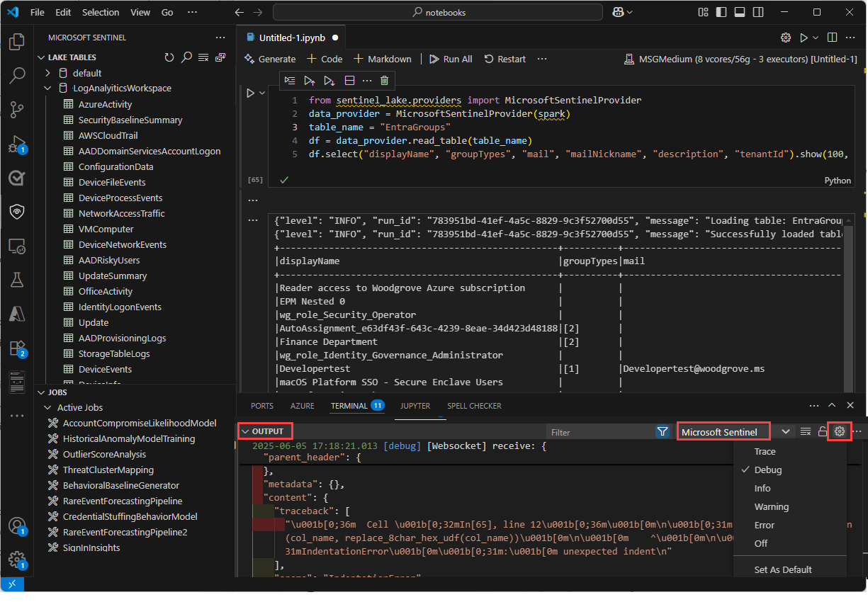Execute this cell and the cells below
868x602 pixels.
click(x=329, y=81)
